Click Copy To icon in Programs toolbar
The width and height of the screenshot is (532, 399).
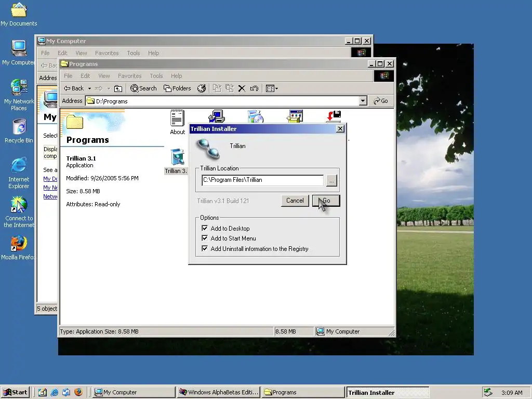point(230,88)
